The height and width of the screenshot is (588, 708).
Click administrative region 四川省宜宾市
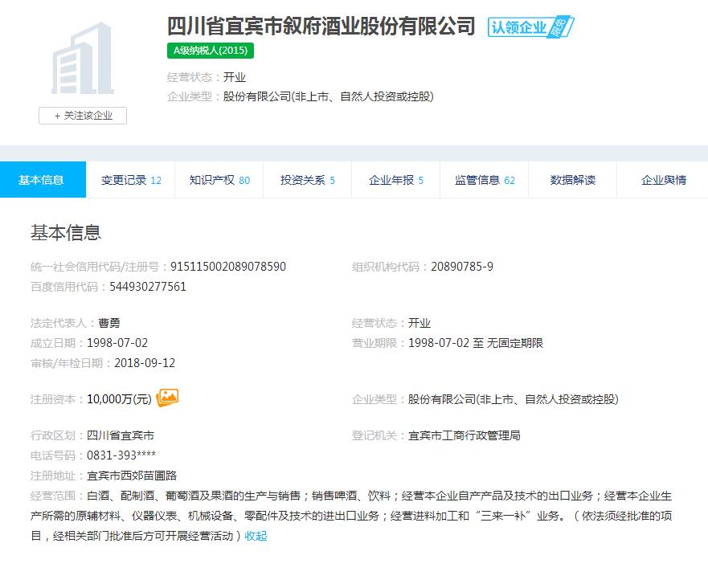tap(121, 435)
